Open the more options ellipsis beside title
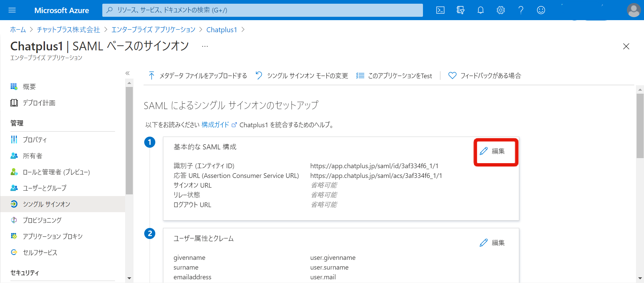The width and height of the screenshot is (644, 283). coord(205,46)
